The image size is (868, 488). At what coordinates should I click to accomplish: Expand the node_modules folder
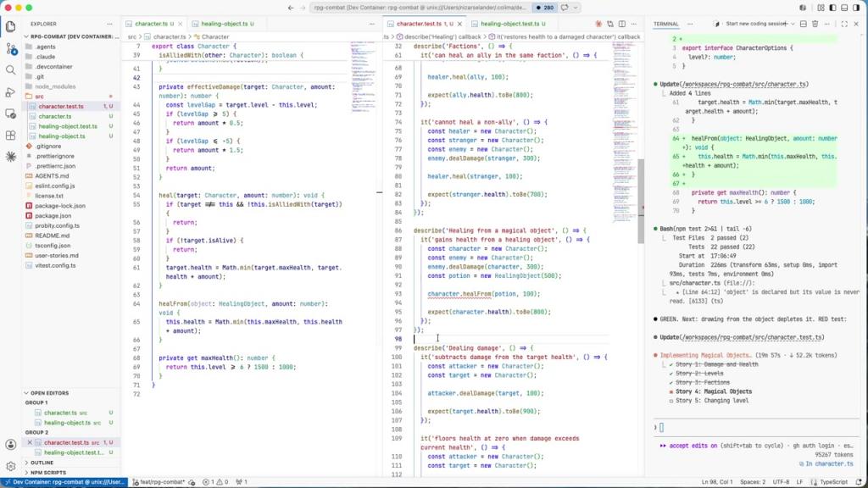[x=71, y=86]
